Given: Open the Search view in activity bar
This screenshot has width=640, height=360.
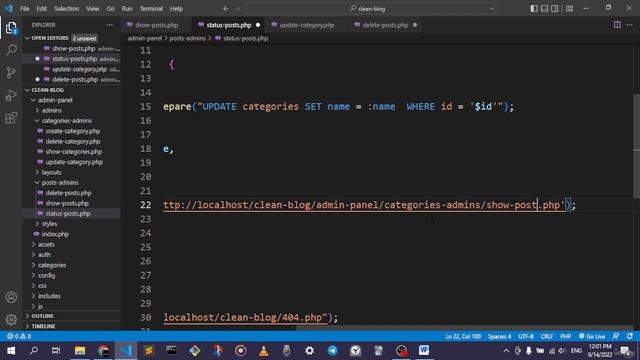Looking at the screenshot, I should (x=11, y=50).
